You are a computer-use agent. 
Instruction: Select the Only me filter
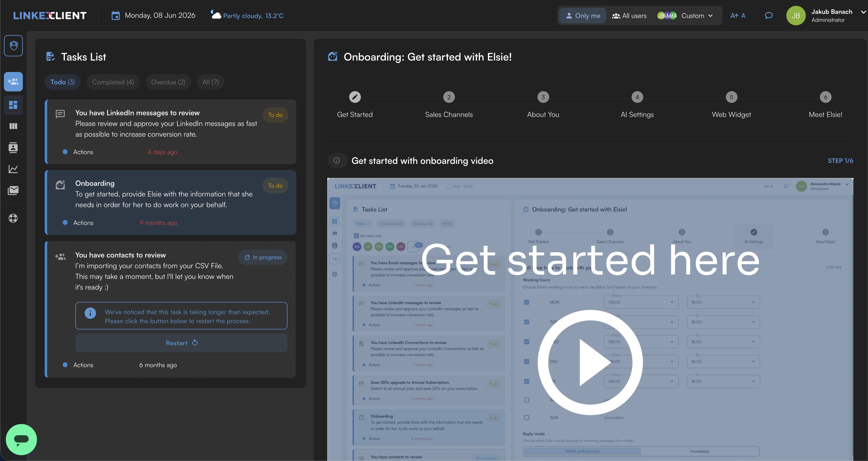583,16
